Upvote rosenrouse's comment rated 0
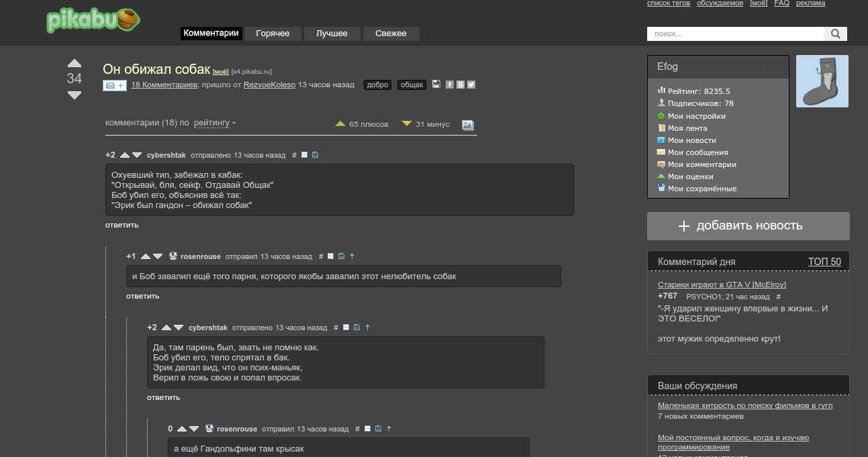868x457 pixels. [182, 429]
